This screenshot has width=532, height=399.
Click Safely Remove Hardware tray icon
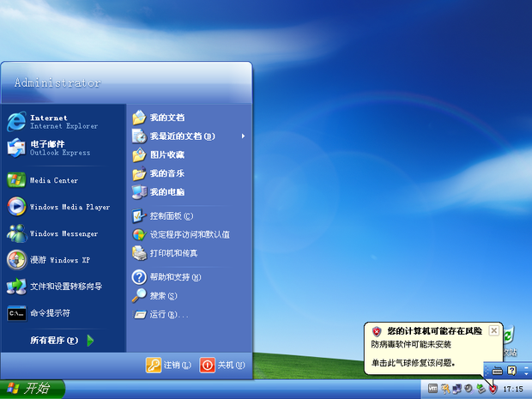481,389
